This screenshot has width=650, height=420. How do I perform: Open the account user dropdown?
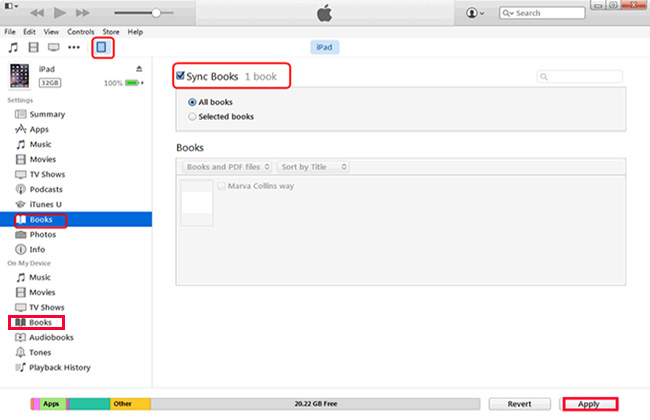click(475, 13)
